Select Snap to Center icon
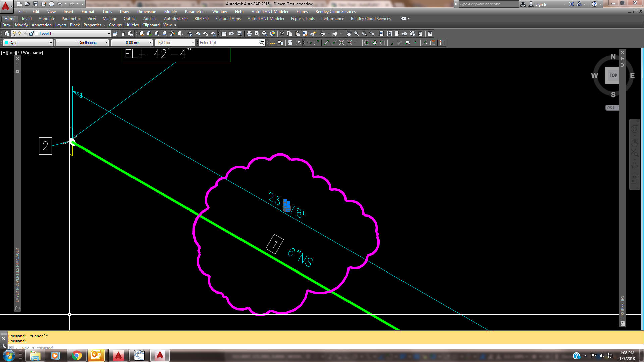The height and width of the screenshot is (362, 644). point(367,43)
